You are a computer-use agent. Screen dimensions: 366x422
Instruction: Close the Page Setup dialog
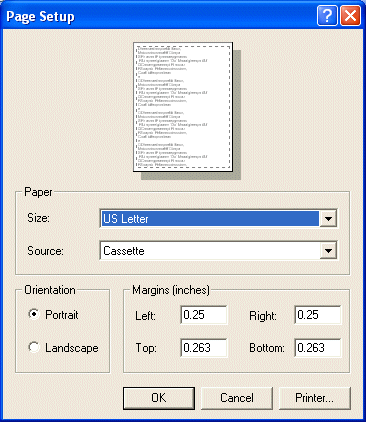(x=350, y=16)
